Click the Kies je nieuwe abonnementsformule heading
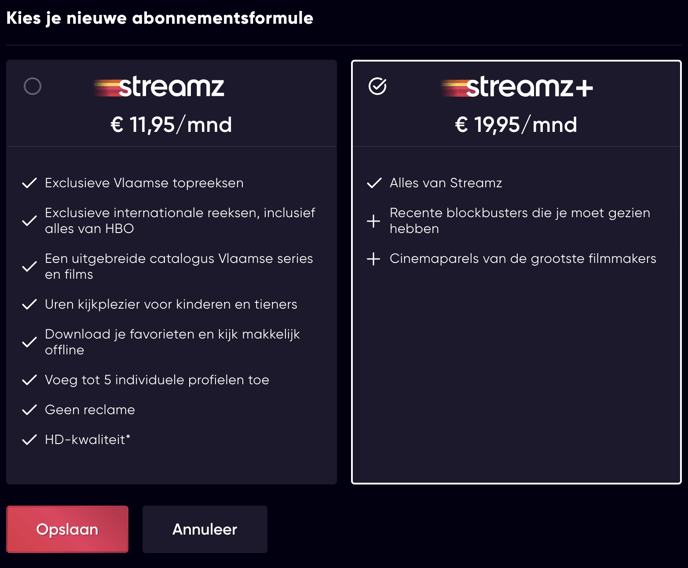The image size is (688, 568). pos(160,18)
